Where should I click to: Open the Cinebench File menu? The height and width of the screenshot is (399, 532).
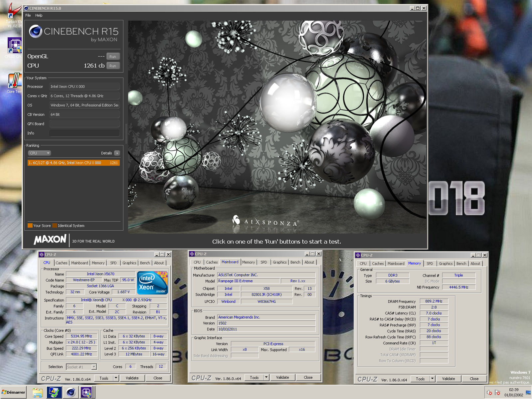coord(28,15)
